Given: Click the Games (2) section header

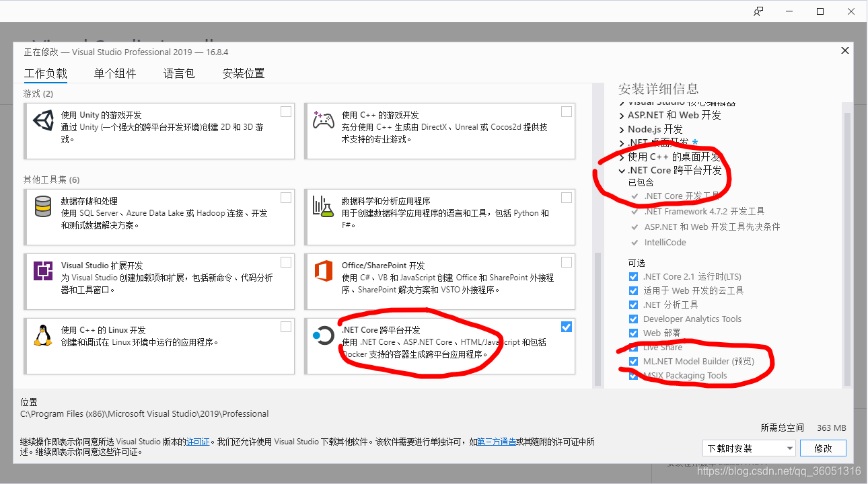Looking at the screenshot, I should pyautogui.click(x=38, y=93).
